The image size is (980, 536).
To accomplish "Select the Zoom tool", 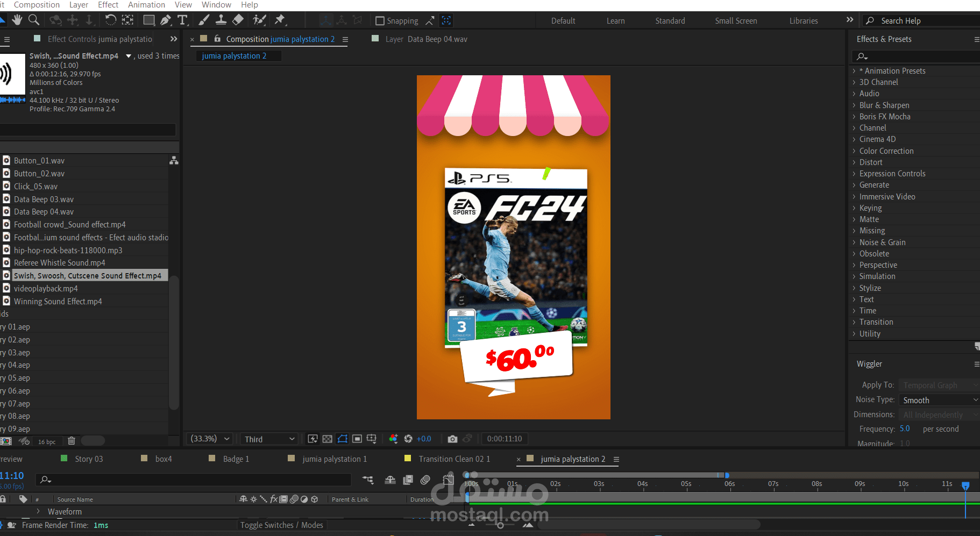I will point(34,20).
